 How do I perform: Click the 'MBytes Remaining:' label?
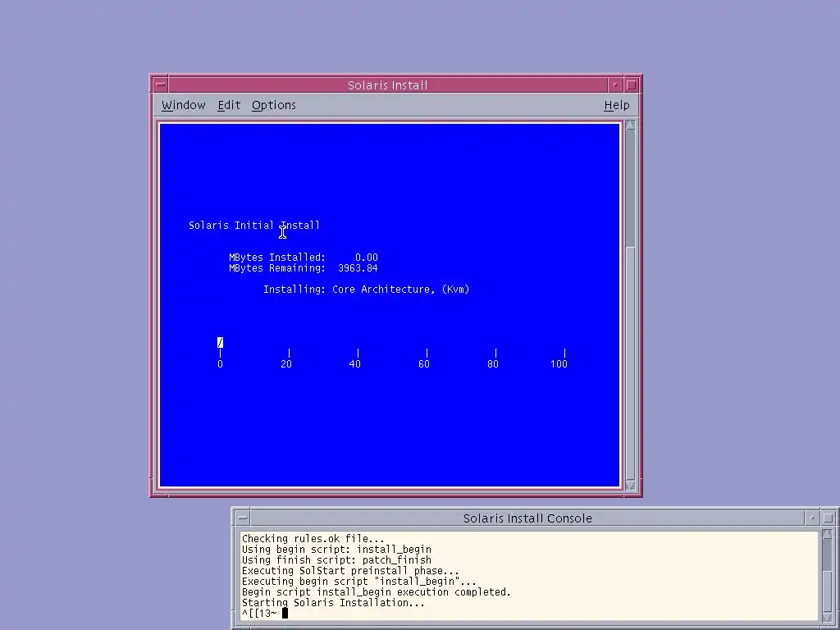[277, 268]
